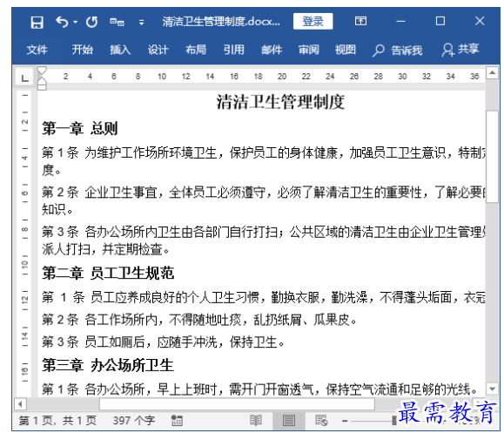The height and width of the screenshot is (440, 504).
Task: Open the Undo history dropdown arrow
Action: (x=75, y=22)
